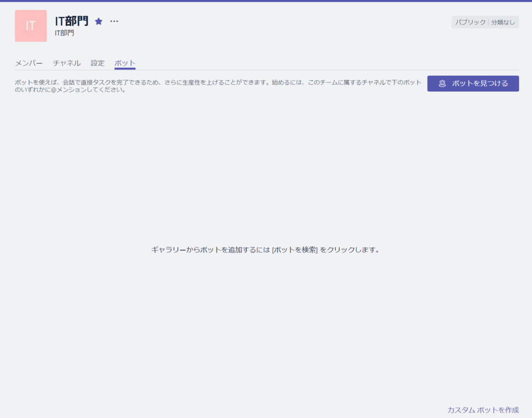
Task: Click the IT部門 team name heading
Action: click(x=72, y=21)
